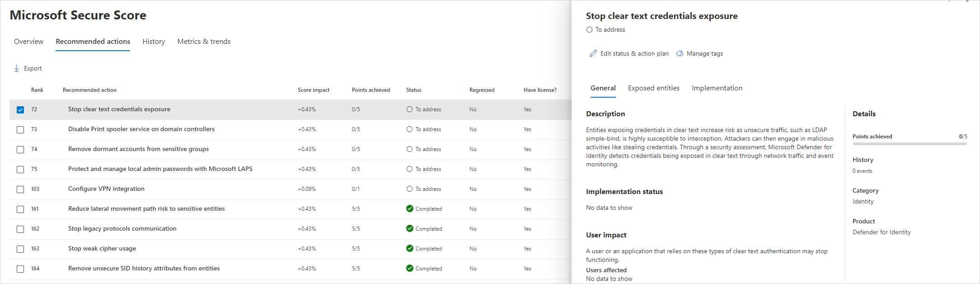Click green Completed icon for Stop legacy protocols row
This screenshot has width=980, height=284.
(410, 228)
